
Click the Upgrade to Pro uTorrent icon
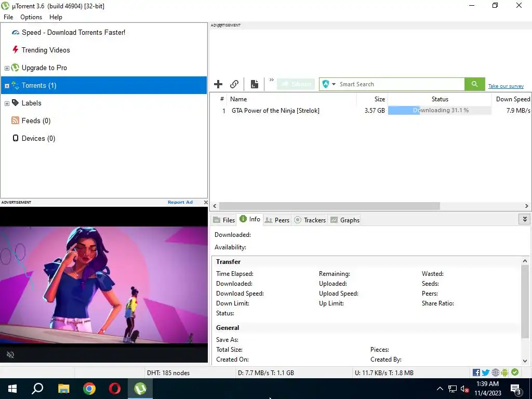pyautogui.click(x=15, y=68)
